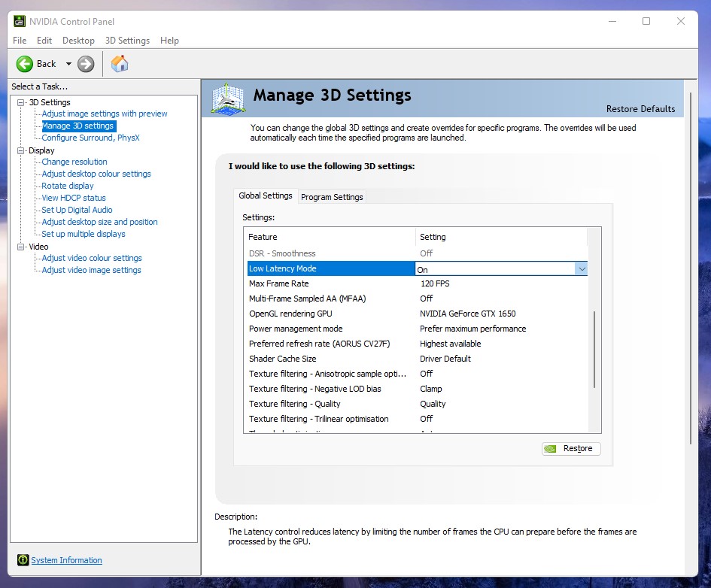Open Adjust video image settings

(x=91, y=270)
